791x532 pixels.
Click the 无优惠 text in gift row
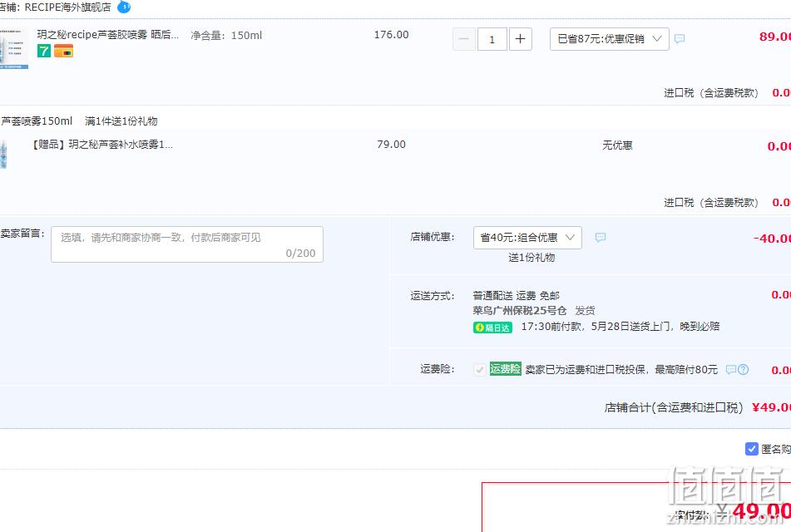(617, 145)
